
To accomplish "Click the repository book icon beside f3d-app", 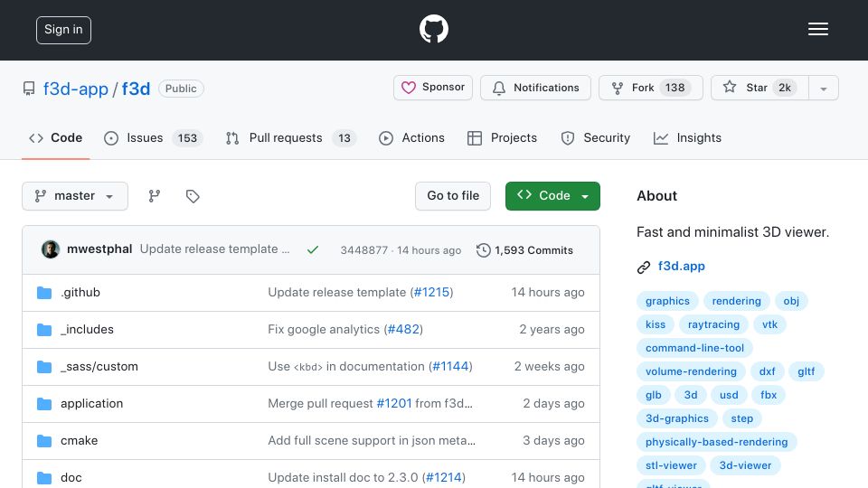I will click(x=29, y=89).
